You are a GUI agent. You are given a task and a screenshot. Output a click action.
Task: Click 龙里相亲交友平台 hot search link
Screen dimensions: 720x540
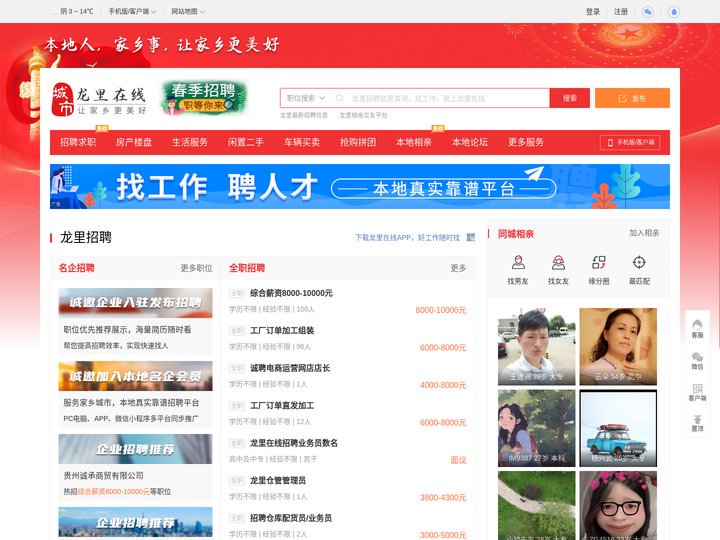coord(363,115)
